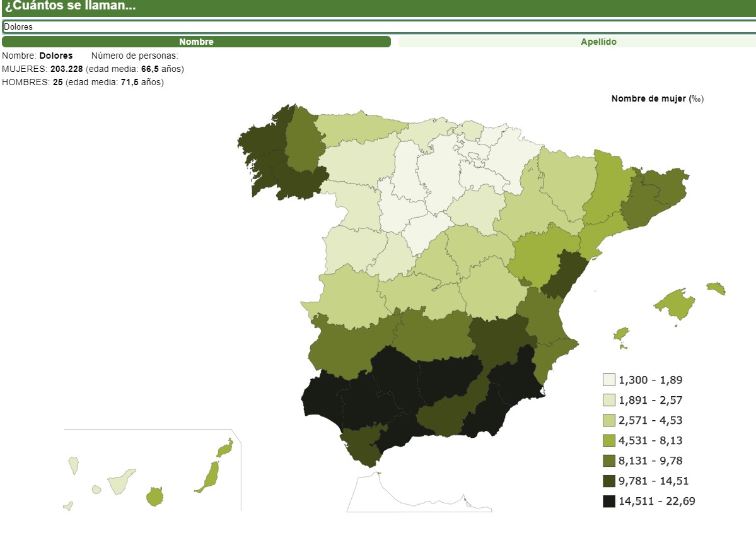Viewport: 756px width, 535px height.
Task: Select Tenerife island in Canary inset
Action: (121, 482)
